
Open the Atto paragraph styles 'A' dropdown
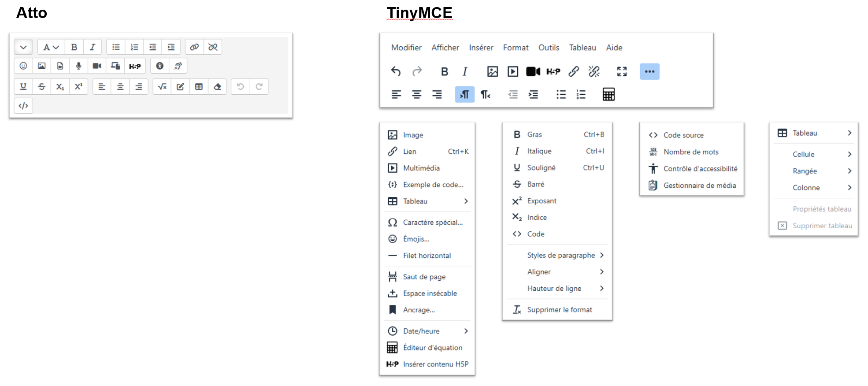tap(51, 47)
